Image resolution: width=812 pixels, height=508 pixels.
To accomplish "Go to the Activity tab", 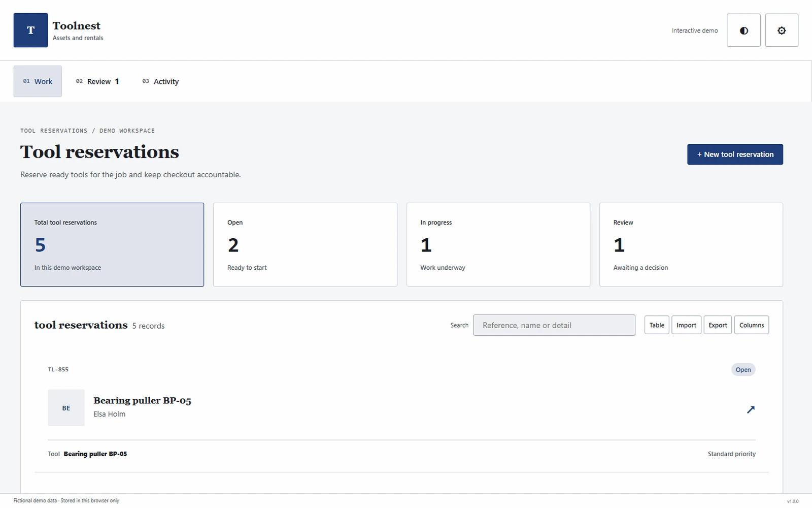I will point(160,81).
